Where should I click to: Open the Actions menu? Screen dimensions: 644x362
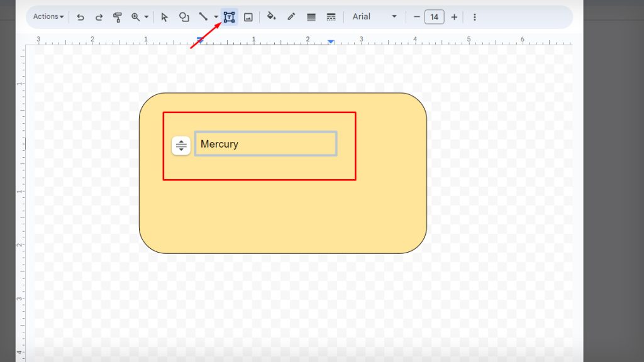click(x=47, y=17)
